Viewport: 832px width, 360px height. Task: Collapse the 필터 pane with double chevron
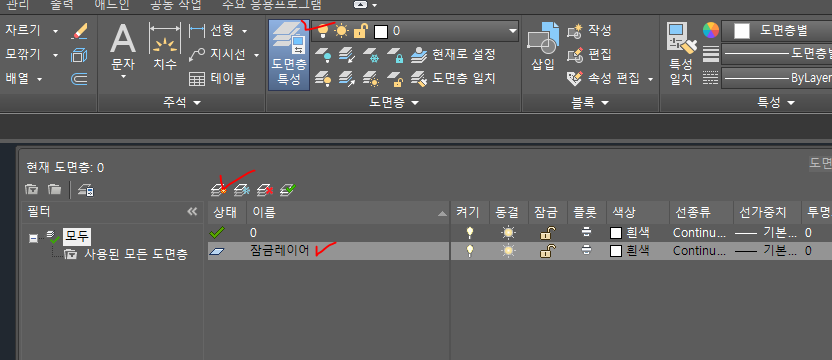192,212
